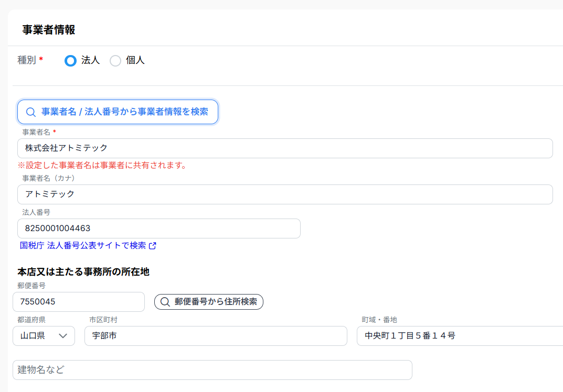
Task: Click magnifier icon in 郵便番号から住所検索 button
Action: tap(165, 302)
